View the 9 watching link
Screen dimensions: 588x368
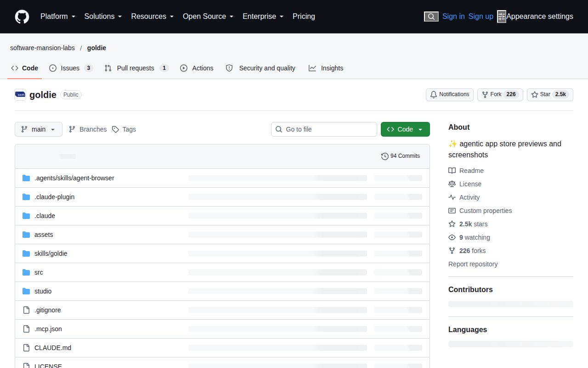tap(469, 237)
